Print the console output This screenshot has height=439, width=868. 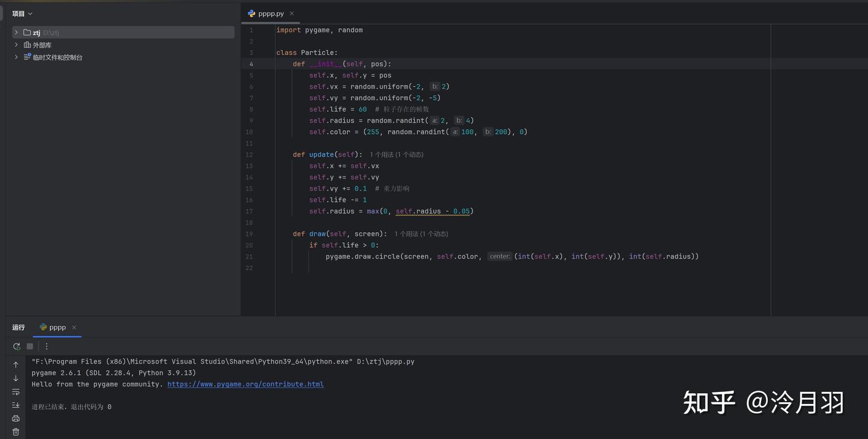tap(16, 418)
